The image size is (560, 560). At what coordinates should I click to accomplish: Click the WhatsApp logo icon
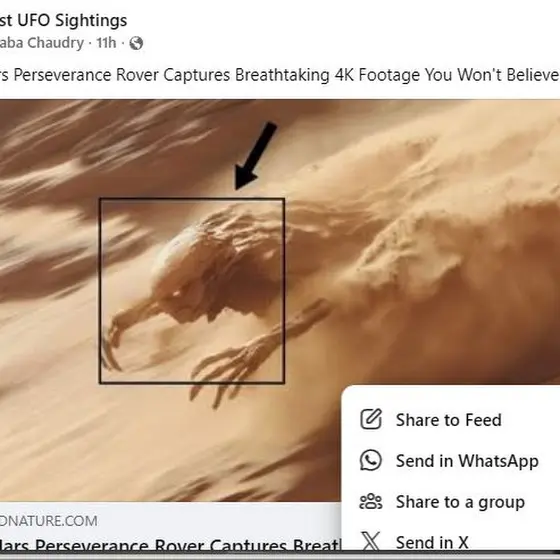pos(371,460)
